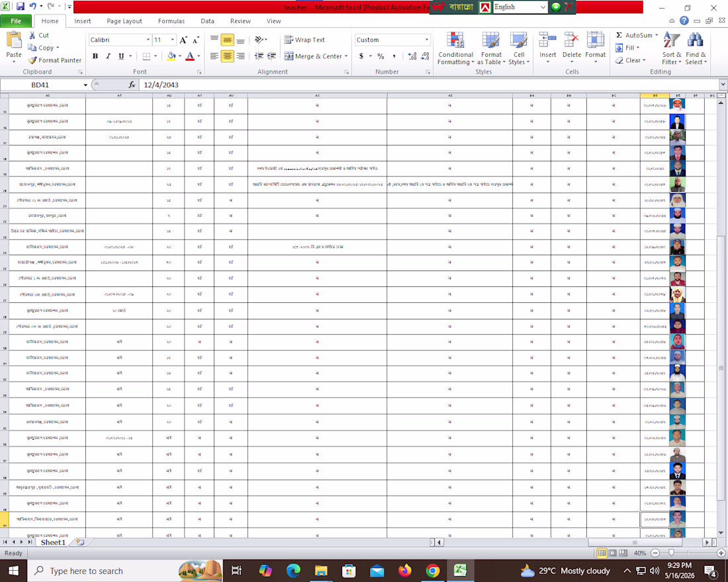The width and height of the screenshot is (728, 582).
Task: Open Find & Select binoculars menu
Action: pyautogui.click(x=696, y=49)
